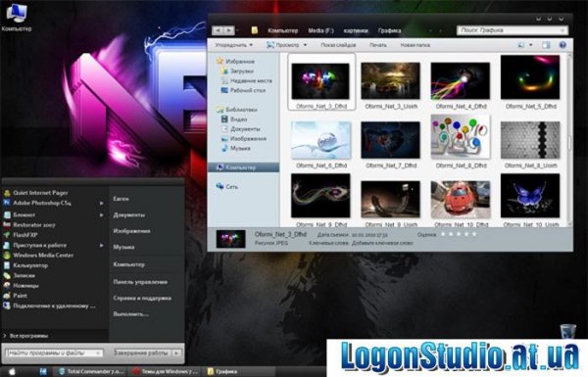Viewport: 588px width, 377px height.
Task: Click Печать in Explorer toolbar
Action: click(378, 45)
